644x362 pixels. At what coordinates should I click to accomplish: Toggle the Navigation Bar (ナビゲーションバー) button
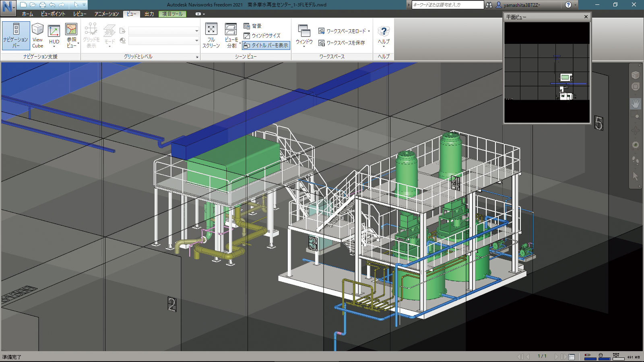pyautogui.click(x=16, y=35)
